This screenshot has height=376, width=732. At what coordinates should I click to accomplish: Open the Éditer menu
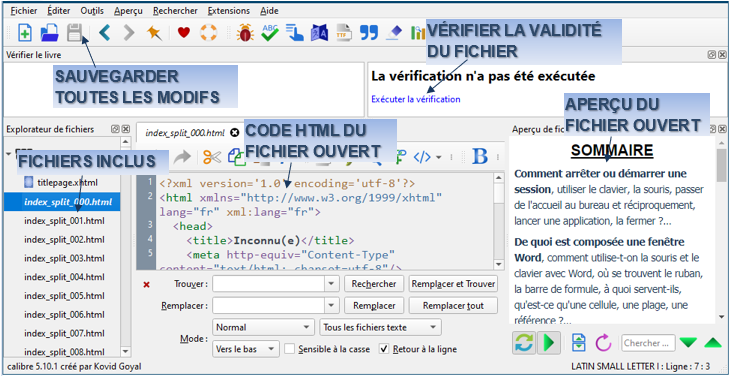coord(59,10)
